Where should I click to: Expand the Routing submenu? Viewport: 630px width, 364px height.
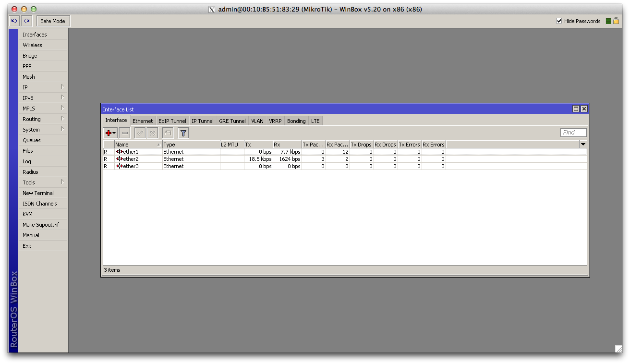click(x=62, y=119)
